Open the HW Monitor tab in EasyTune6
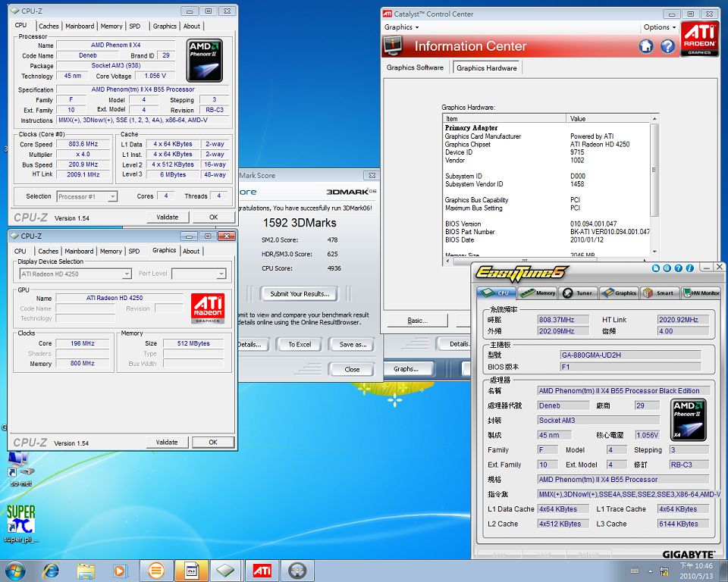 [701, 293]
